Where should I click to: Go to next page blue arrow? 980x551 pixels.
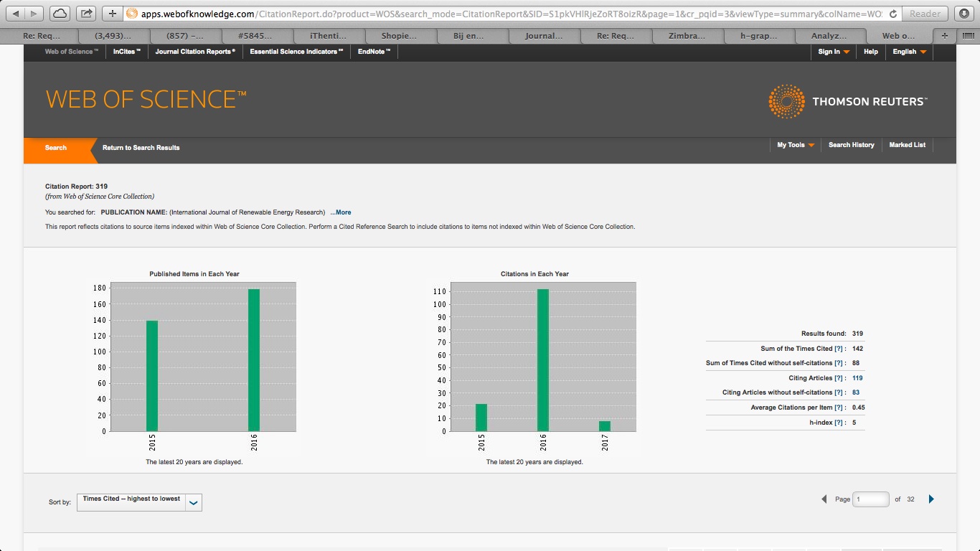(931, 499)
